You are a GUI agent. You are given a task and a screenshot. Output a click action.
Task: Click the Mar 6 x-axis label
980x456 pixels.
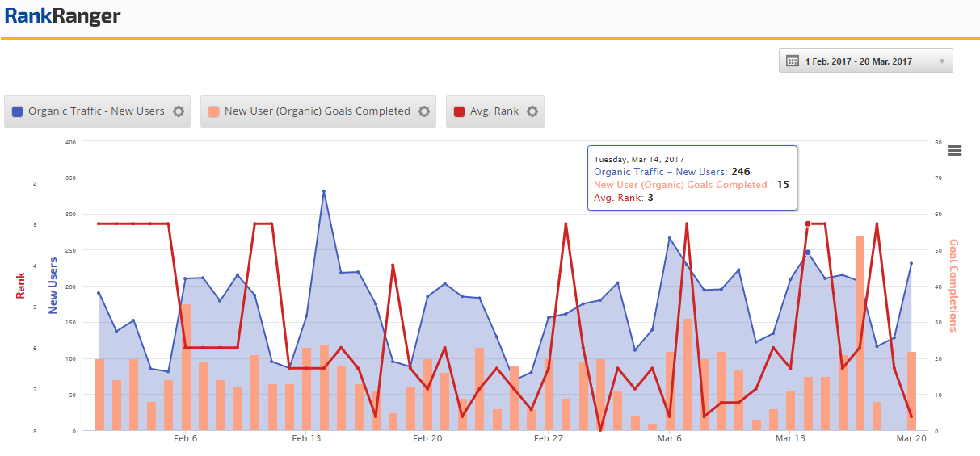(x=669, y=438)
